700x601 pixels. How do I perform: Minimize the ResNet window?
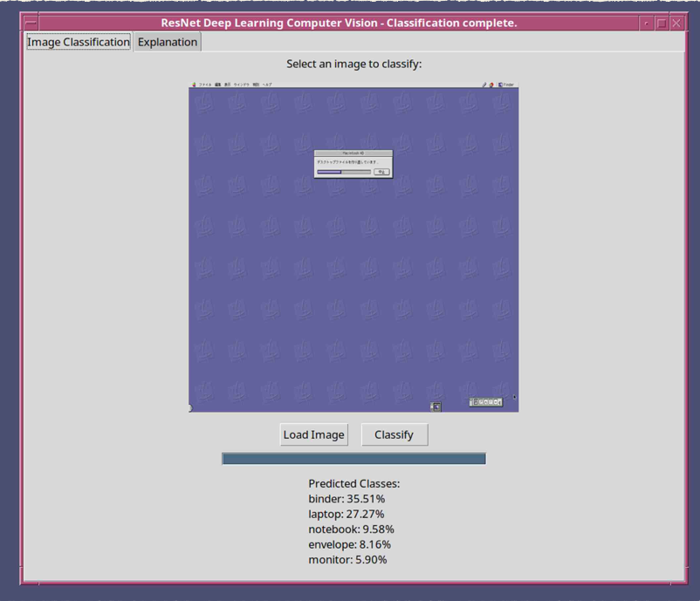(646, 24)
